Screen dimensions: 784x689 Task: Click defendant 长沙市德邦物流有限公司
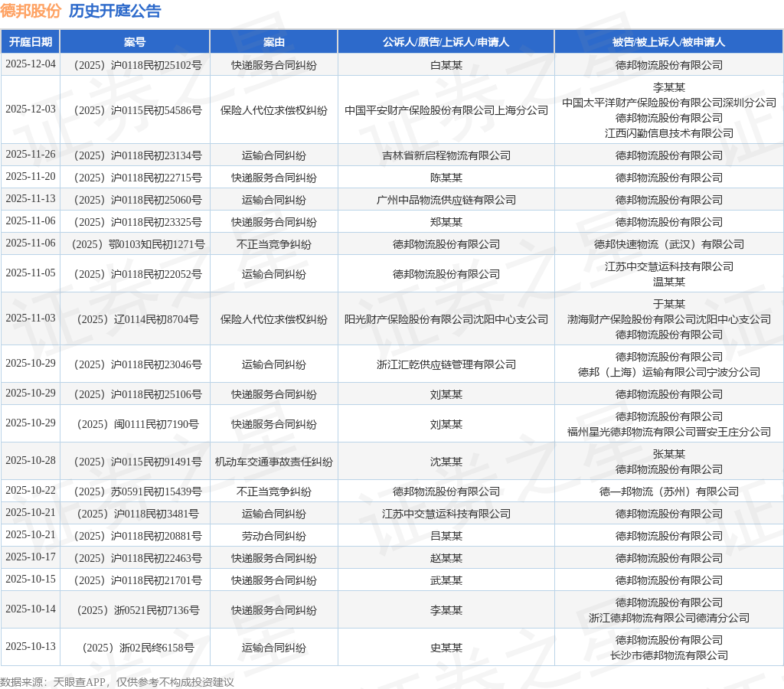click(x=669, y=655)
